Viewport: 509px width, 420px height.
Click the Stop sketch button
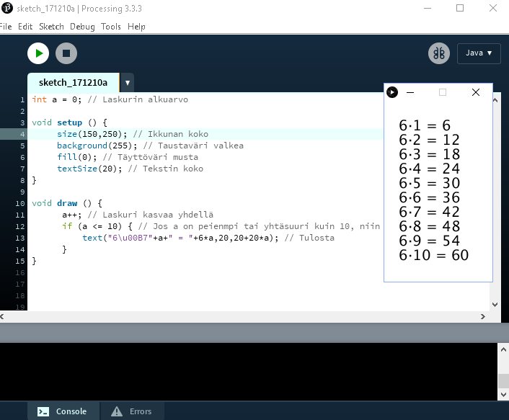66,53
